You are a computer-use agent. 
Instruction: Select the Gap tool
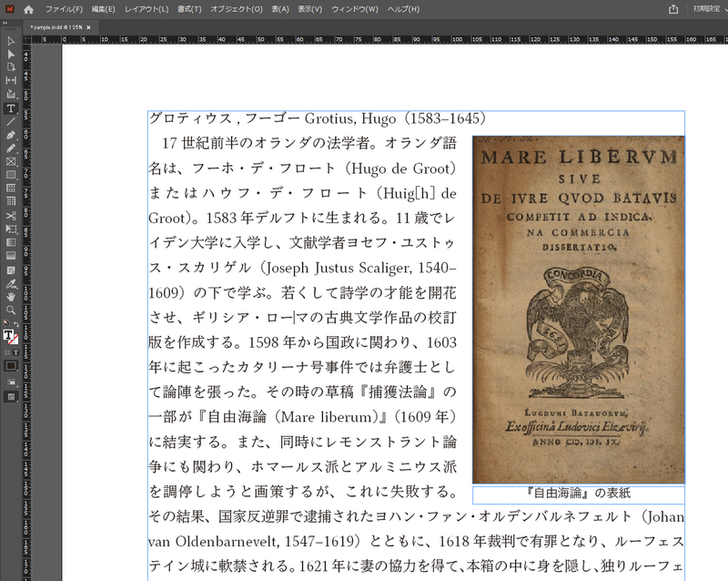pos(11,80)
